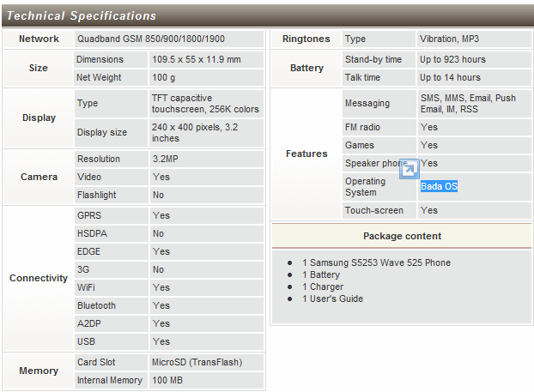Click the 3.2MP camera resolution value

165,159
